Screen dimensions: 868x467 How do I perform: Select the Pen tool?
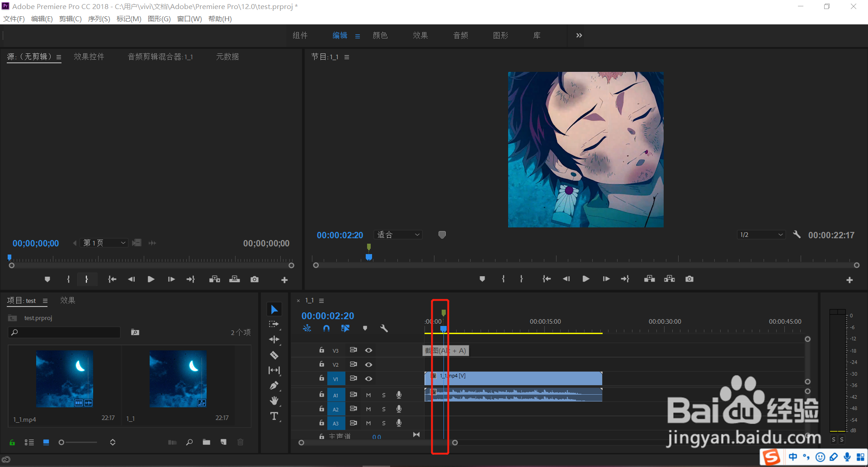(x=274, y=386)
